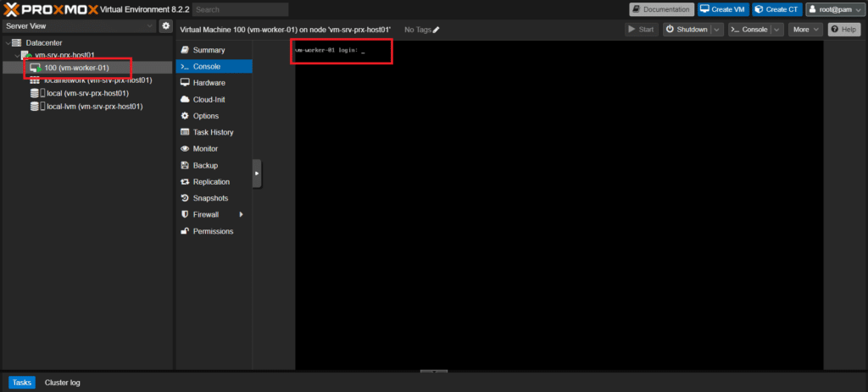
Task: Focus the top Search field
Action: (x=240, y=9)
